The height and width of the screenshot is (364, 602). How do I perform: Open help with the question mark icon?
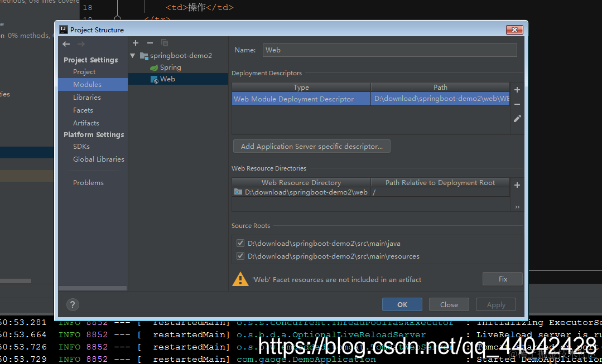coord(73,304)
